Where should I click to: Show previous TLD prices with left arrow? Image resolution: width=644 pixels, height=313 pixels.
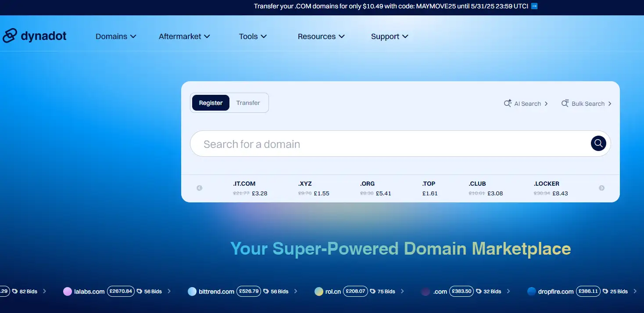[199, 188]
